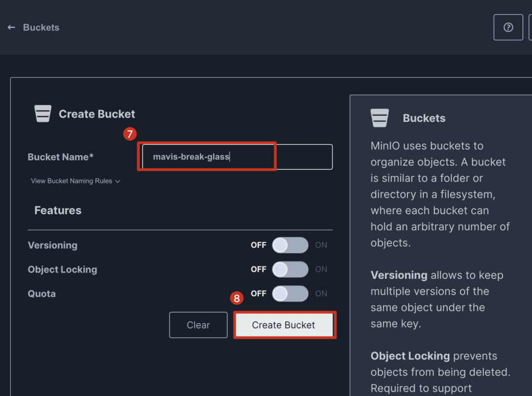Click the bucket icon beside Create Bucket heading
This screenshot has height=396, width=532.
click(x=43, y=114)
